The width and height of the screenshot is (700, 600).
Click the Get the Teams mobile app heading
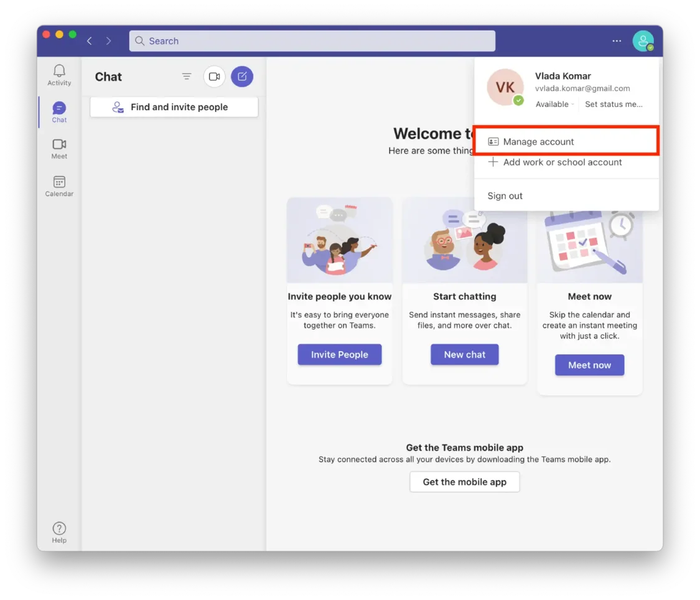pos(464,448)
